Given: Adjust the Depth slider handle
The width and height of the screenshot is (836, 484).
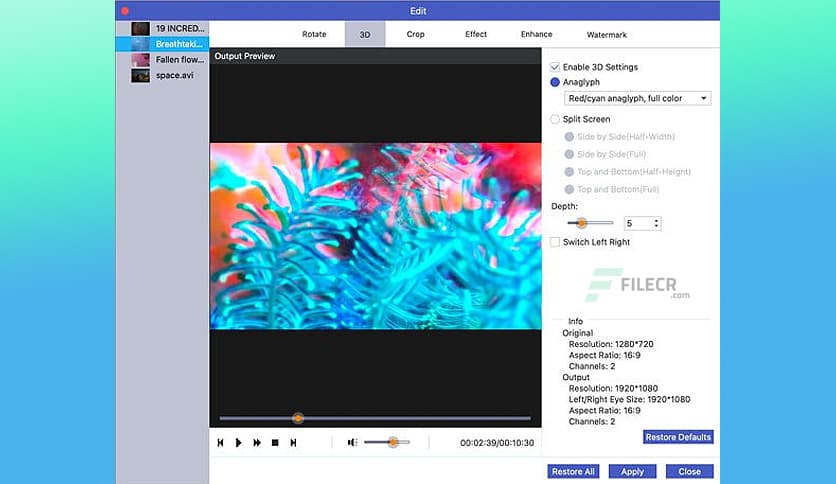Looking at the screenshot, I should pos(581,223).
